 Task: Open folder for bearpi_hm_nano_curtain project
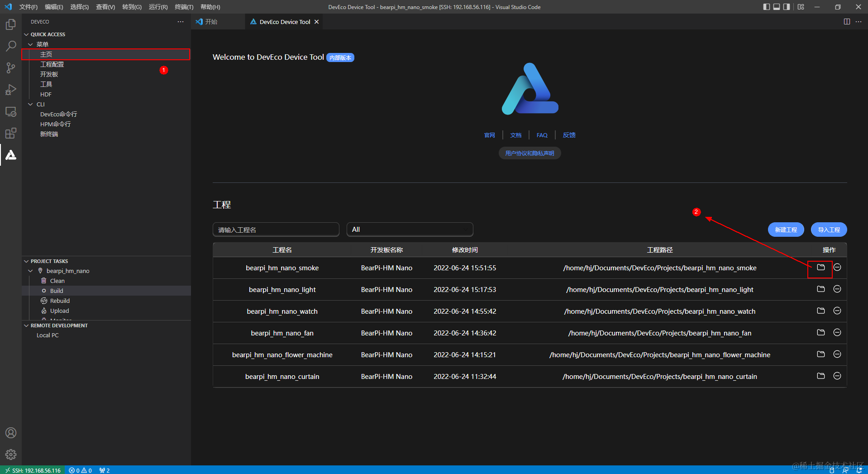(x=821, y=376)
